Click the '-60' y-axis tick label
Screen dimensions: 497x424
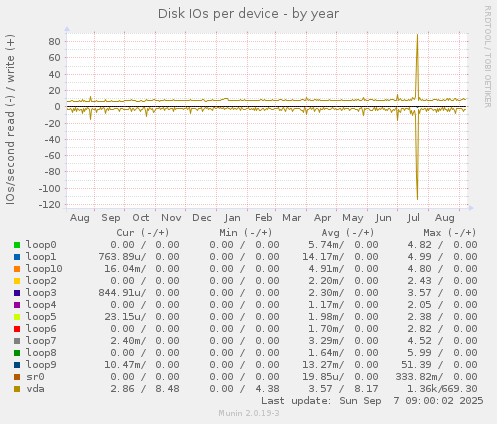pos(52,156)
